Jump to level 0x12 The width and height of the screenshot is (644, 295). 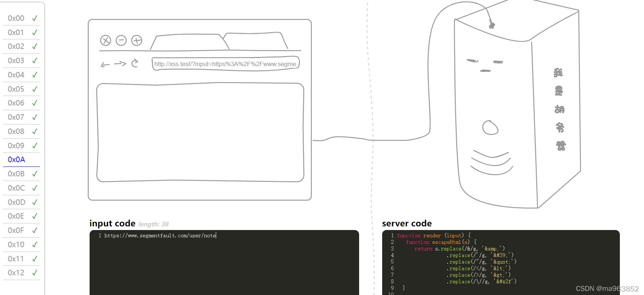[22, 273]
